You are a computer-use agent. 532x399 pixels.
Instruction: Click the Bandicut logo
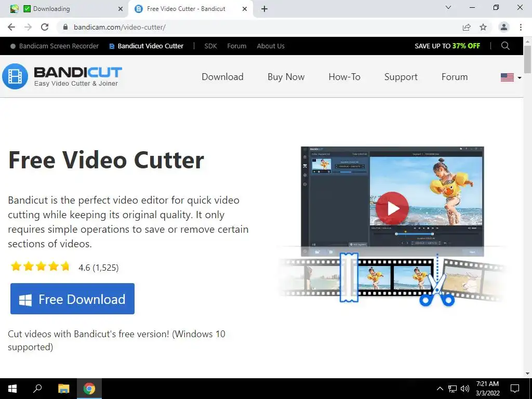(x=62, y=76)
